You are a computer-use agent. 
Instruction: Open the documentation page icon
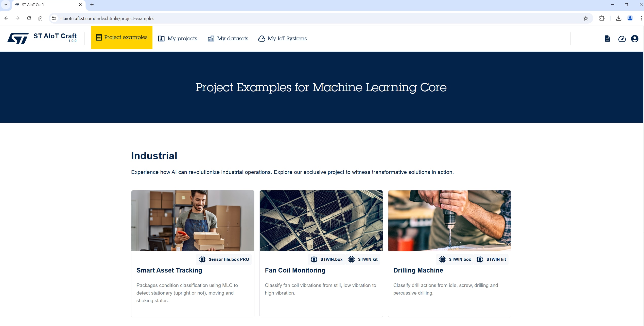pos(607,39)
